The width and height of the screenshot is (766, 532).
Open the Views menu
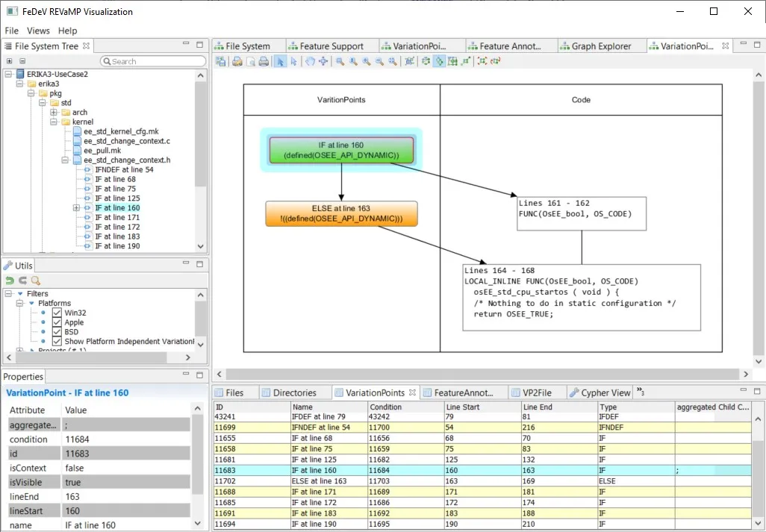click(38, 31)
